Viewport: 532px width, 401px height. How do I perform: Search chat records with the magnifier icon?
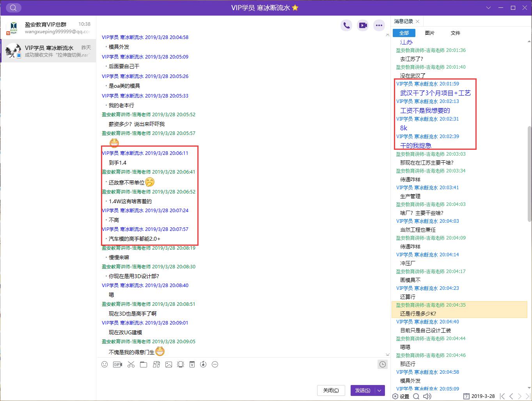[x=416, y=396]
